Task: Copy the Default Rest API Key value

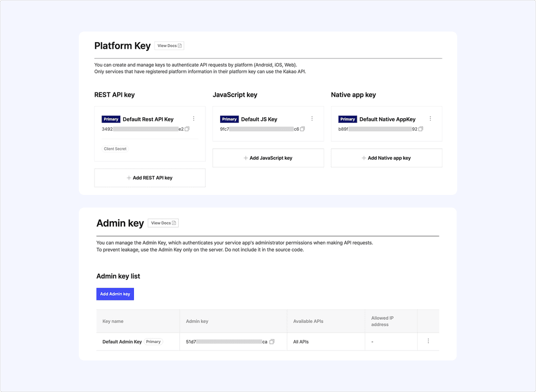Action: pos(187,129)
